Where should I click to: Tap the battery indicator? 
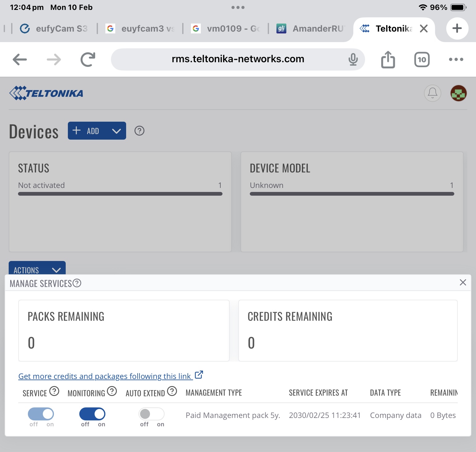click(459, 7)
